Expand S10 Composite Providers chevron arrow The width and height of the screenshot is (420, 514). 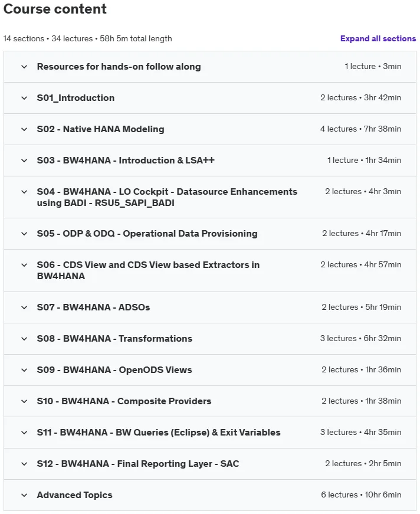click(24, 401)
